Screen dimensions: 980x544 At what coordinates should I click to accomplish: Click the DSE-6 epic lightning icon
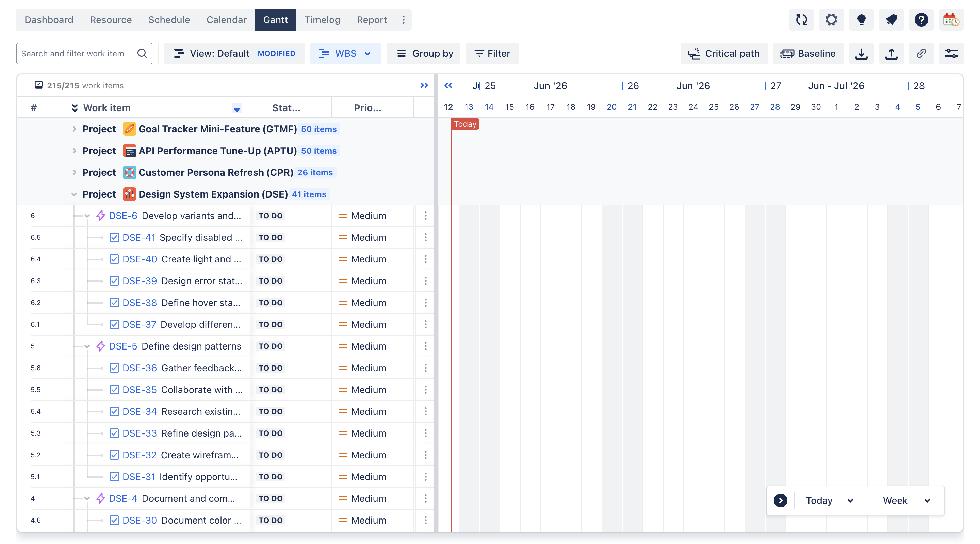100,216
